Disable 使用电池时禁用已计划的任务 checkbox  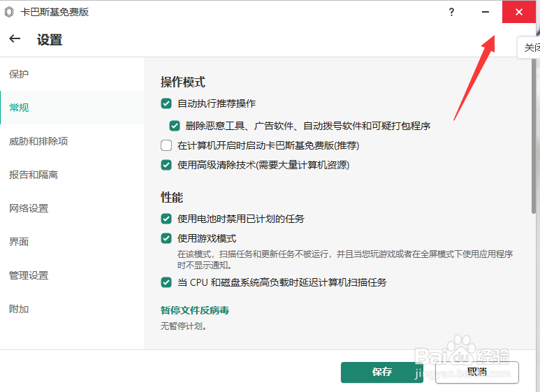(166, 219)
